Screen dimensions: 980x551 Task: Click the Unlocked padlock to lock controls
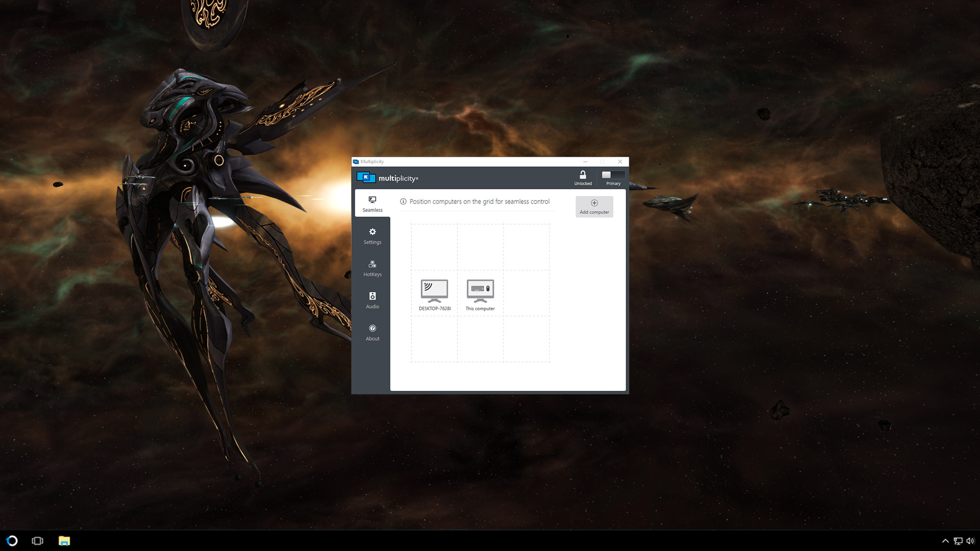tap(582, 174)
